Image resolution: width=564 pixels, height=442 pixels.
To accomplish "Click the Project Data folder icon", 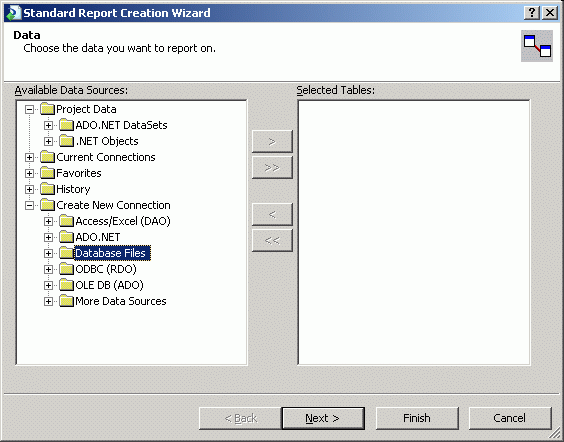I will point(47,109).
